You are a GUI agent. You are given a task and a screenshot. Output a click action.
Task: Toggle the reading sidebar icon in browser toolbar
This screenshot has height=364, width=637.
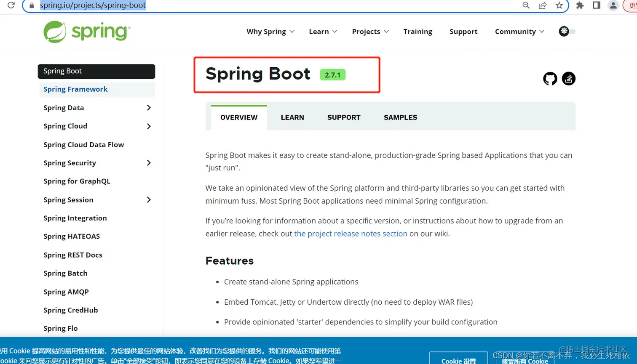595,5
